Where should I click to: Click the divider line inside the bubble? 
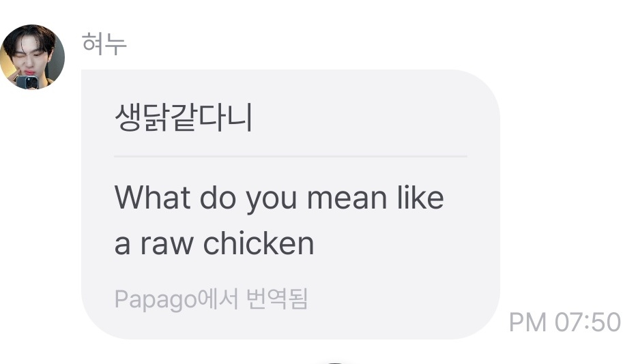coord(291,156)
